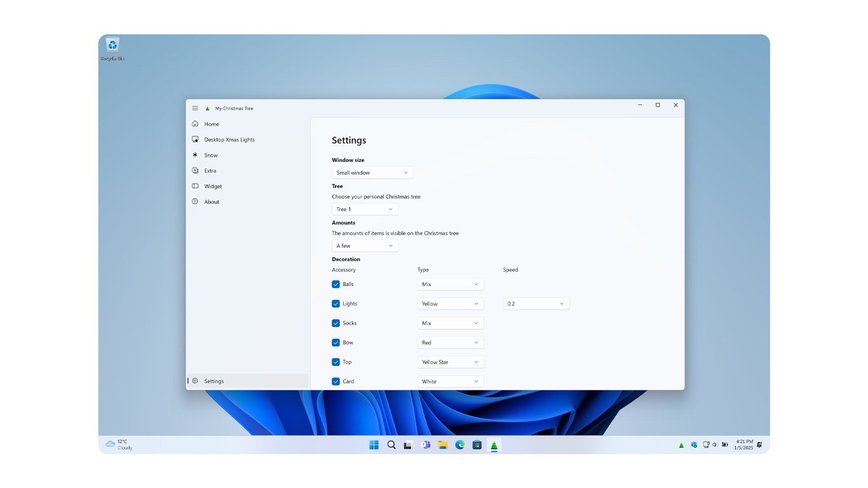Uncheck the Card decoration checkbox
The width and height of the screenshot is (868, 488).
click(x=336, y=381)
